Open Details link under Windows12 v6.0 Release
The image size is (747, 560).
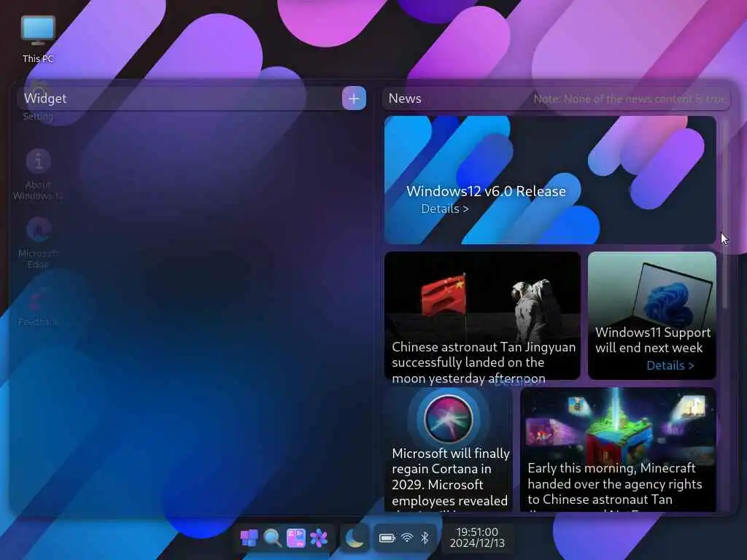click(x=444, y=209)
